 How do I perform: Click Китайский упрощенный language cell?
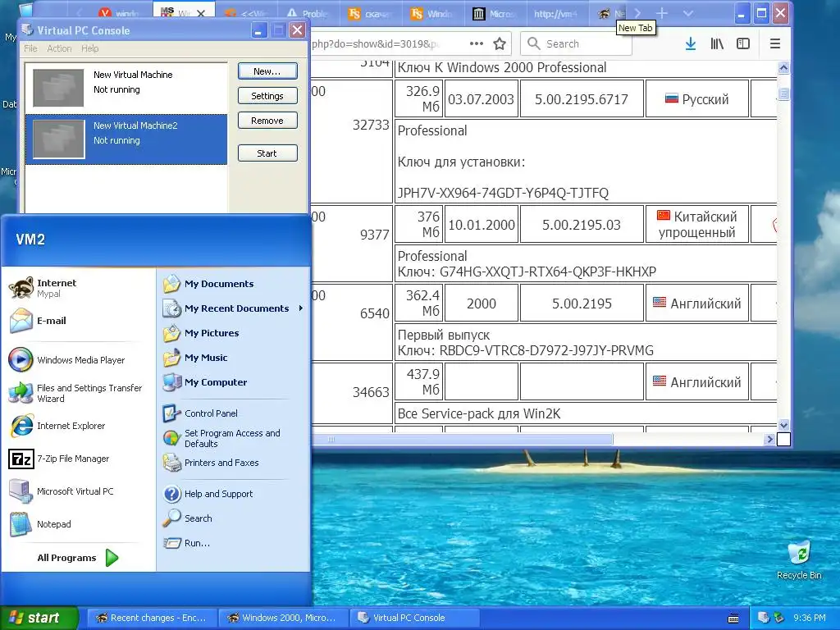coord(697,225)
